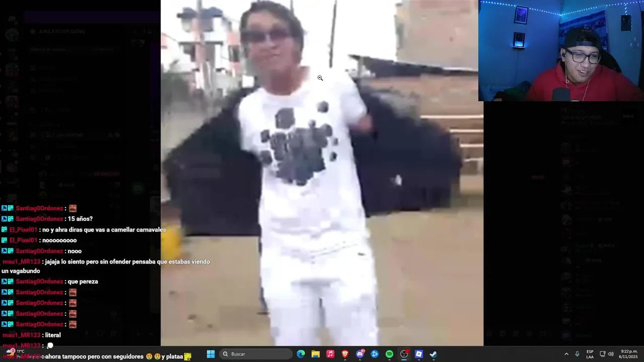Open the network tray icon
644x362 pixels.
coord(602,354)
